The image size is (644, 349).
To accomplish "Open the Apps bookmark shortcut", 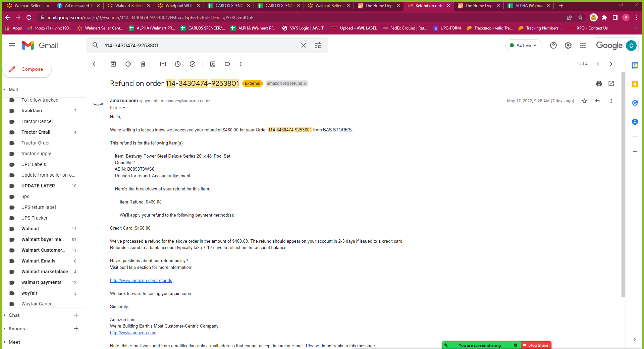I will tap(13, 28).
